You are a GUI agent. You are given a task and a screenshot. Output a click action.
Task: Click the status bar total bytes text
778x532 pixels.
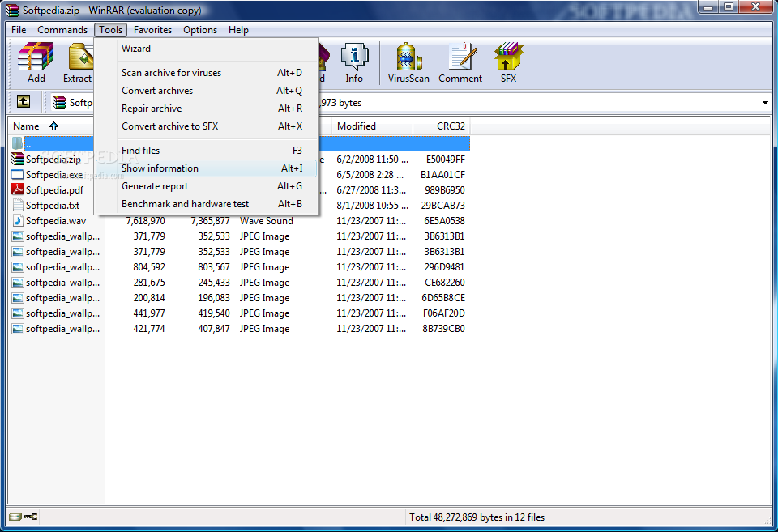click(477, 517)
